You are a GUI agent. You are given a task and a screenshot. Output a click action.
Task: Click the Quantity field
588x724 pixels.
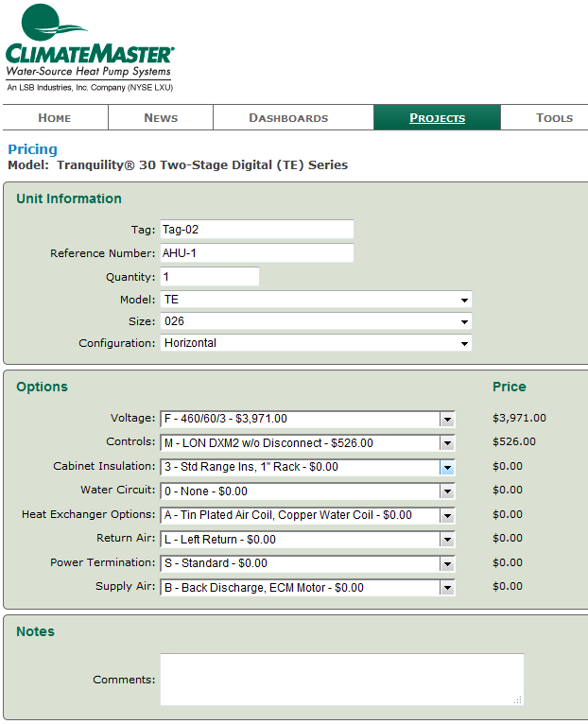(209, 277)
